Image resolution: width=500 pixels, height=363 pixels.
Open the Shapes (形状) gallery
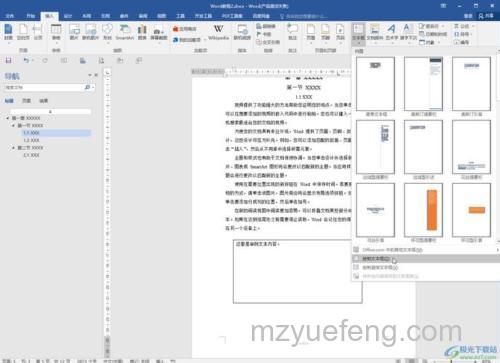pos(107,33)
